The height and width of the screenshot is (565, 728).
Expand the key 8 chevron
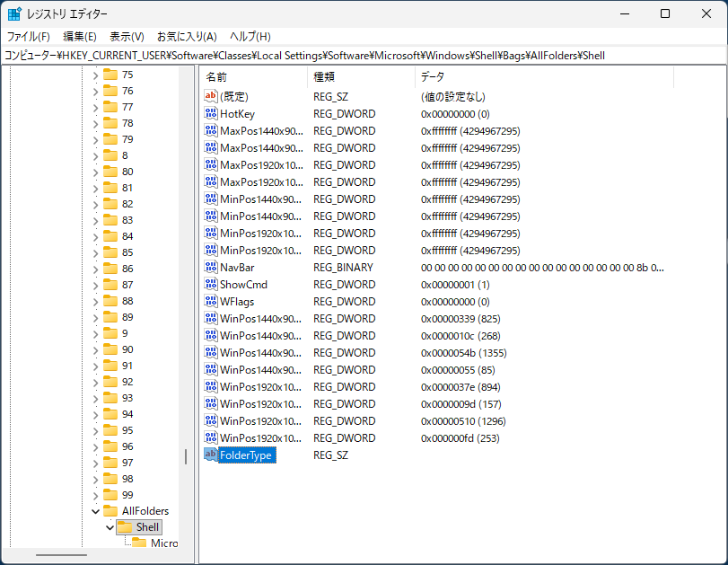[95, 155]
